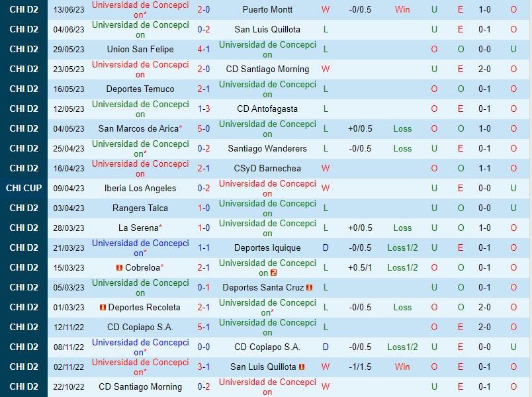Screen dimensions: 532x397
Task: Click red card icon beside Deportes Recoleta
Action: coord(103,308)
